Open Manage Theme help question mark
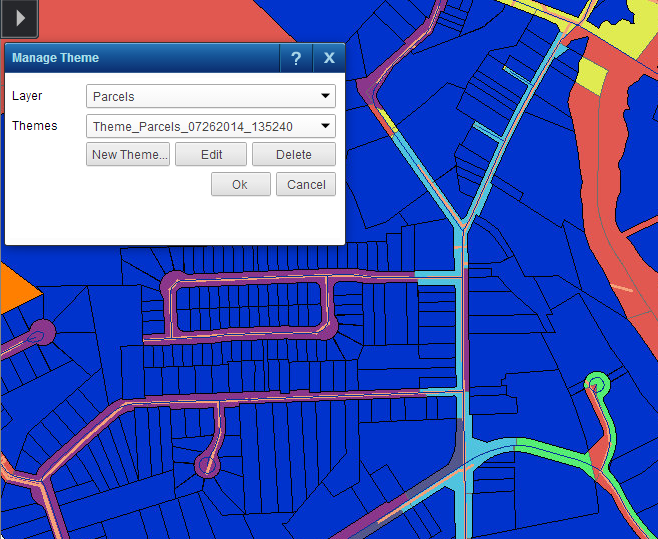 296,59
